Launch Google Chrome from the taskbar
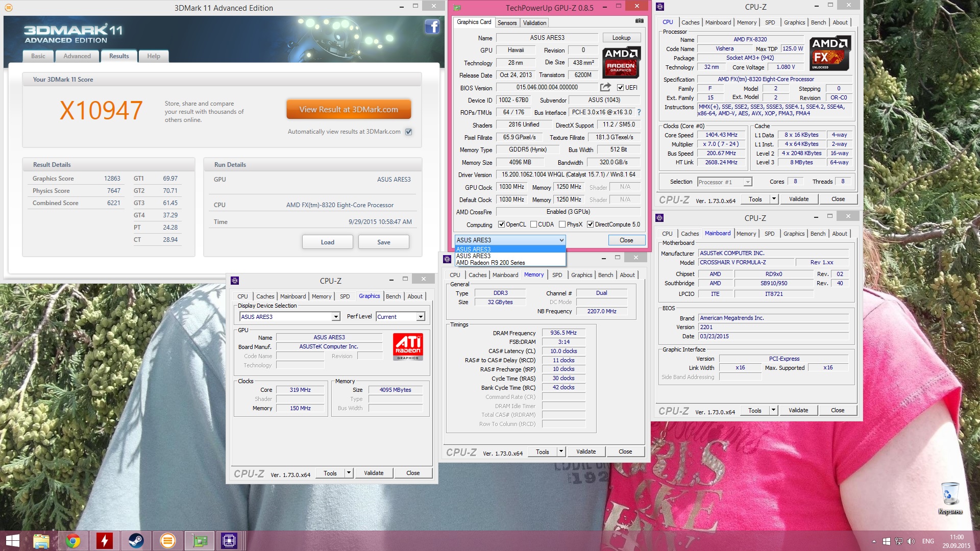980x551 pixels. 73,541
